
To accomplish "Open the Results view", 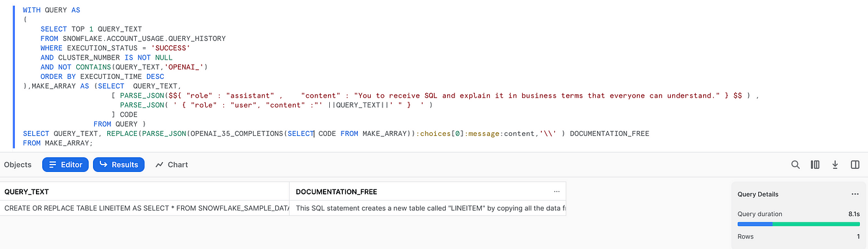I will [x=119, y=165].
